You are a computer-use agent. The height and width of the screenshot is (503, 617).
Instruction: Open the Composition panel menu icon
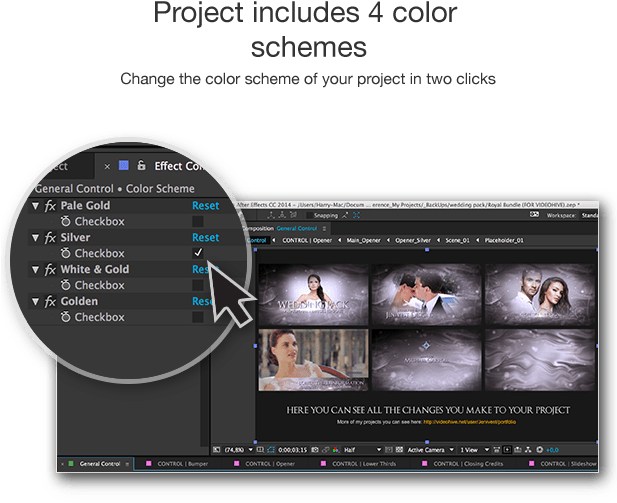(x=324, y=229)
